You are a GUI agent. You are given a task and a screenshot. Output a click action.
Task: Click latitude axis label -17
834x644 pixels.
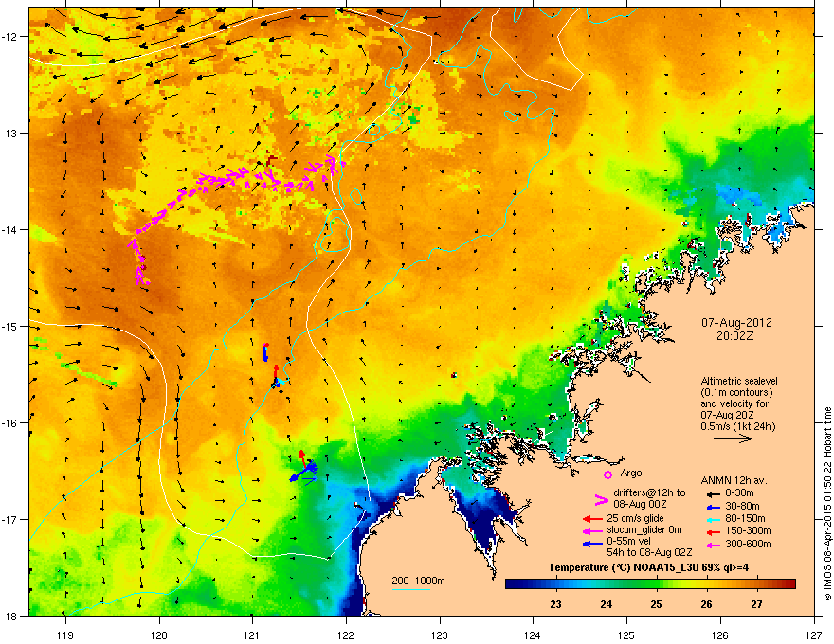(9, 519)
